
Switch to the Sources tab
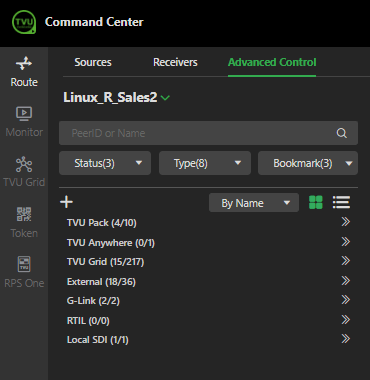point(93,62)
